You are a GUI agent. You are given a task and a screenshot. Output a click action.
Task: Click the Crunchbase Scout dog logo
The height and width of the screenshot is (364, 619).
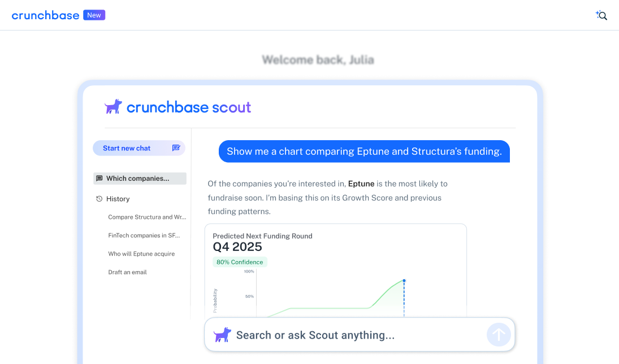(113, 107)
